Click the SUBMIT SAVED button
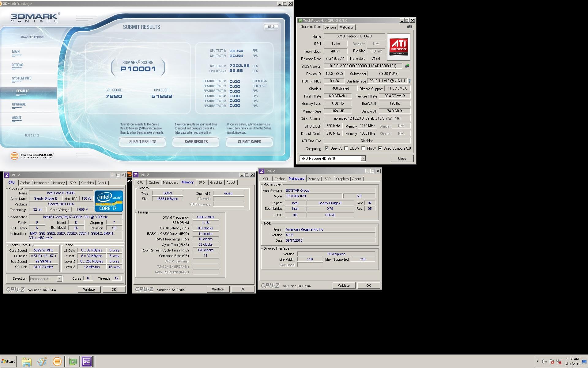The width and height of the screenshot is (588, 368). click(x=250, y=142)
